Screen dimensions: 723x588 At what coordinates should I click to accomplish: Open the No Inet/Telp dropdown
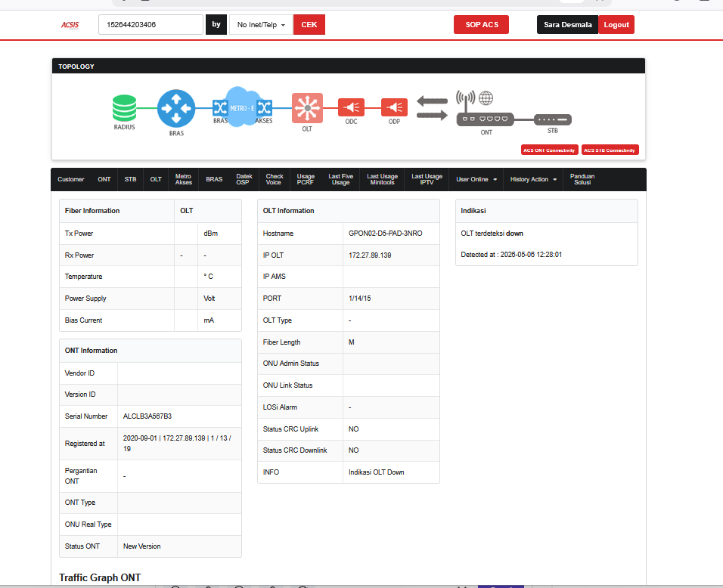coord(261,25)
